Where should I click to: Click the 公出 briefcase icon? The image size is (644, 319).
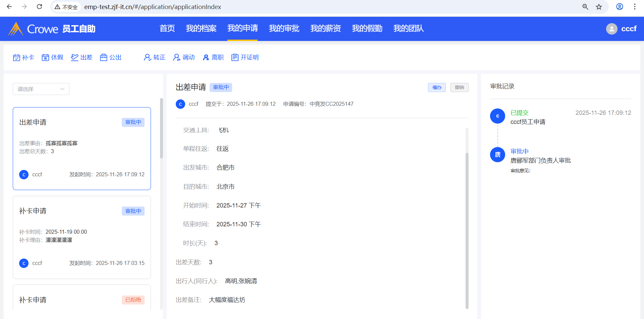tap(104, 57)
